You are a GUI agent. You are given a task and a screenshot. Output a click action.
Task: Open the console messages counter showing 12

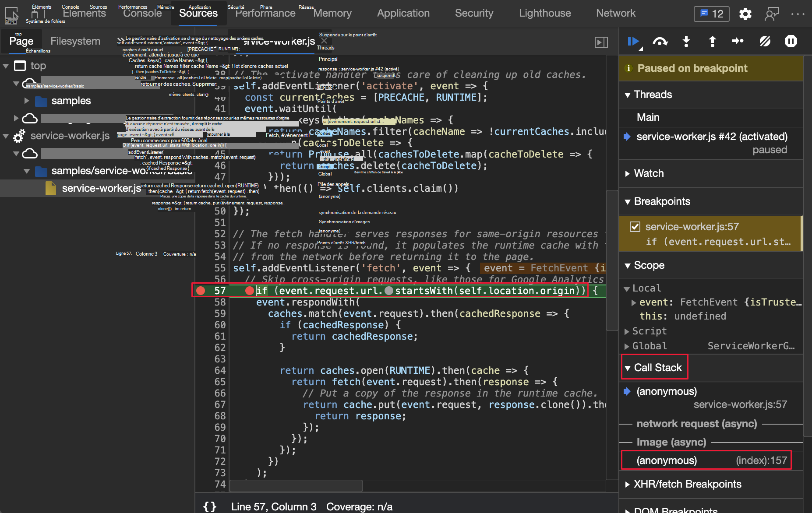click(711, 14)
